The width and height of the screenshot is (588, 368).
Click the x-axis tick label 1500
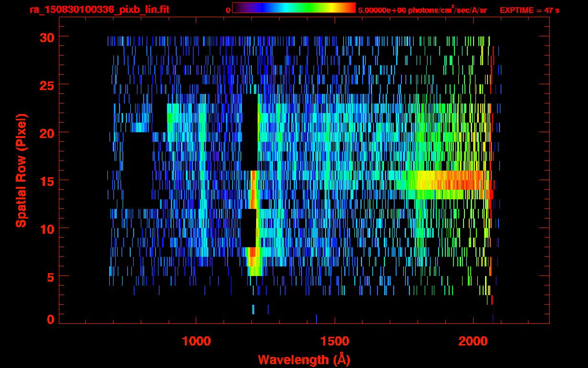(334, 341)
